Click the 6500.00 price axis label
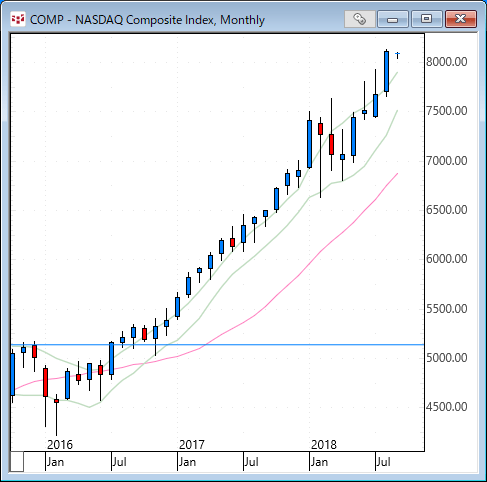 tap(447, 210)
